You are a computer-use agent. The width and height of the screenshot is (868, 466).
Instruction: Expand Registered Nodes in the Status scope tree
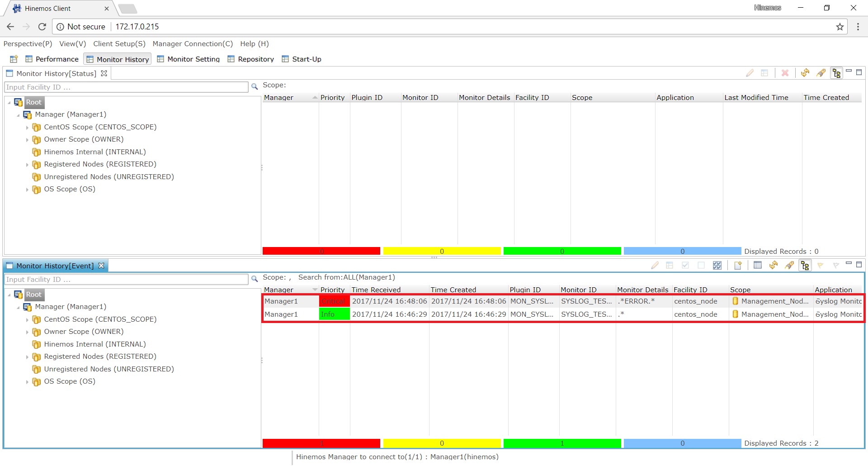[27, 165]
